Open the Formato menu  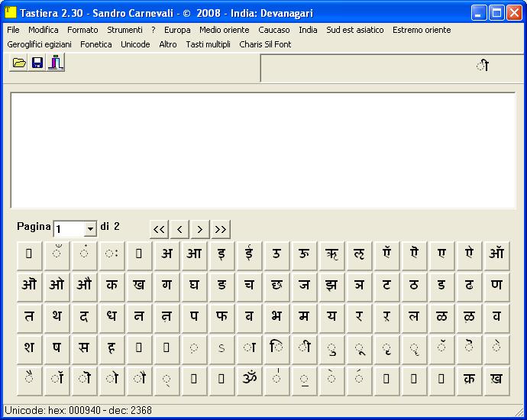[82, 30]
